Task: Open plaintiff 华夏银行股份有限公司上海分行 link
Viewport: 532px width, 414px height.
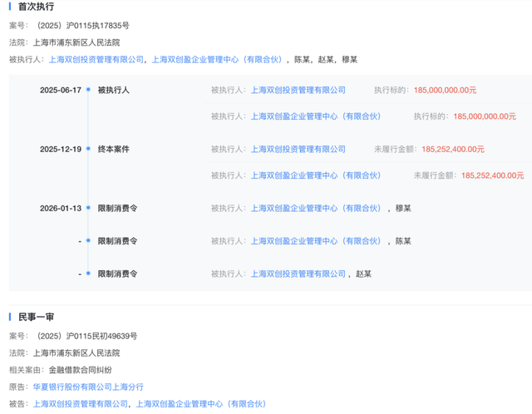Action: tap(88, 387)
